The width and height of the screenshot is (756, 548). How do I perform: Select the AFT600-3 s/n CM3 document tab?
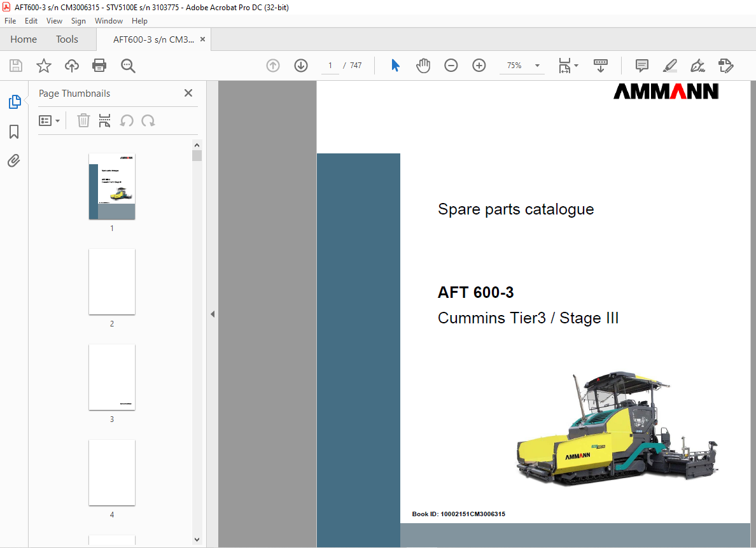(x=153, y=39)
